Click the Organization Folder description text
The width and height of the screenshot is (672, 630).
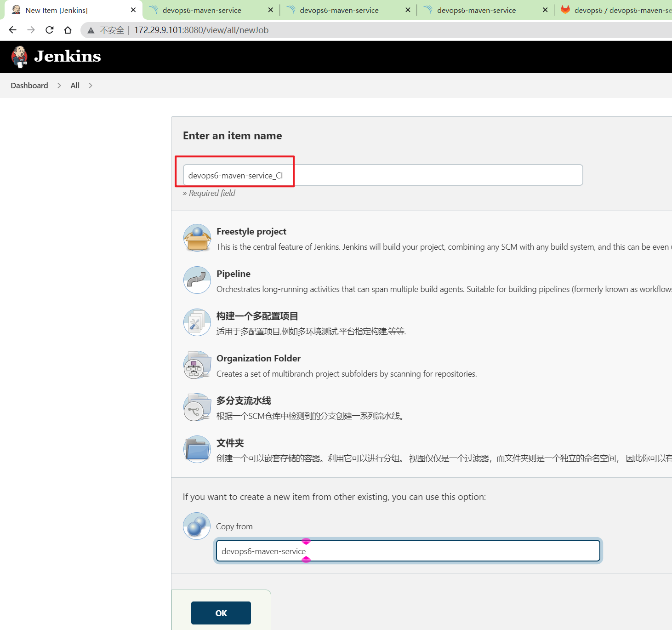(347, 374)
